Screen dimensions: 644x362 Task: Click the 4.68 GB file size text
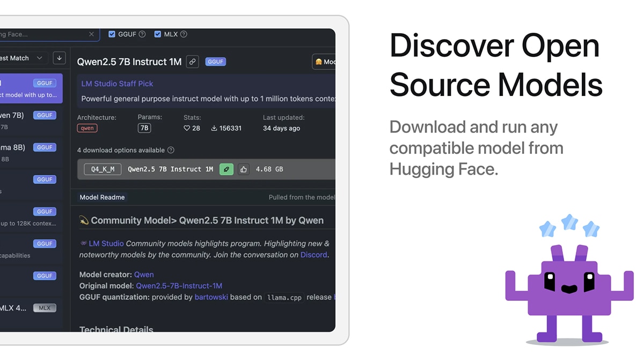(269, 169)
